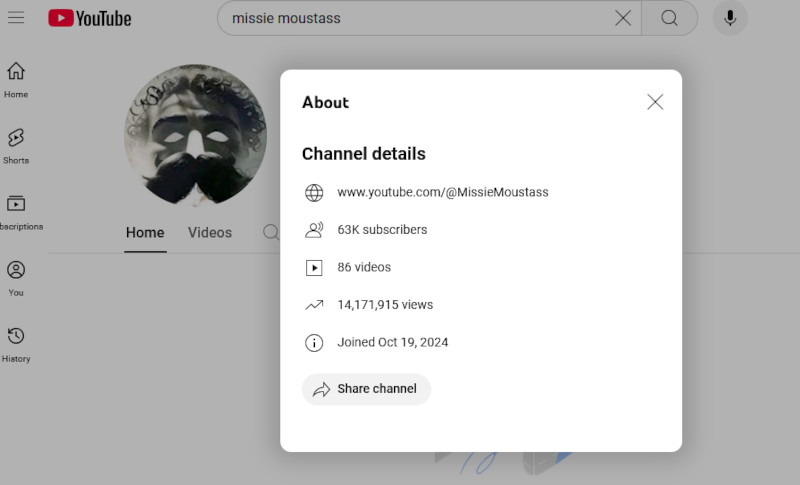Screen dimensions: 800x485
Task: Click the 'About' dialog title
Action: click(x=326, y=103)
